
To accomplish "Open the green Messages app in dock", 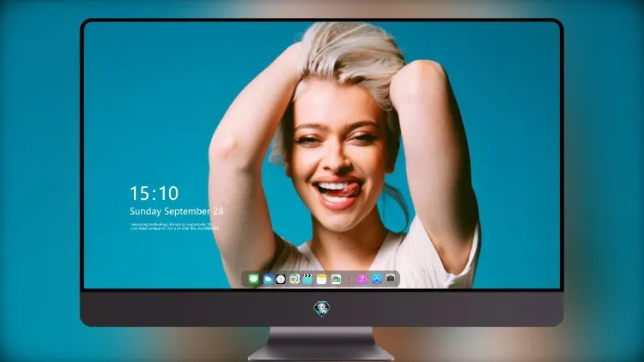I will point(253,280).
